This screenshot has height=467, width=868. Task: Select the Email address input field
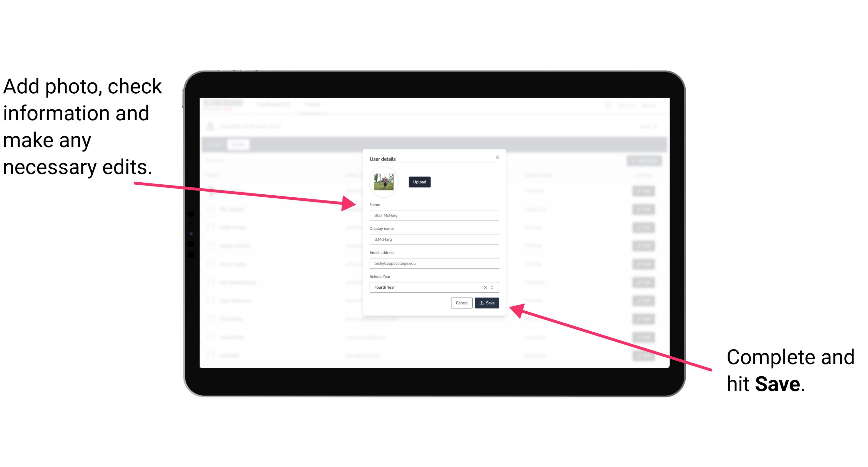[x=434, y=264]
